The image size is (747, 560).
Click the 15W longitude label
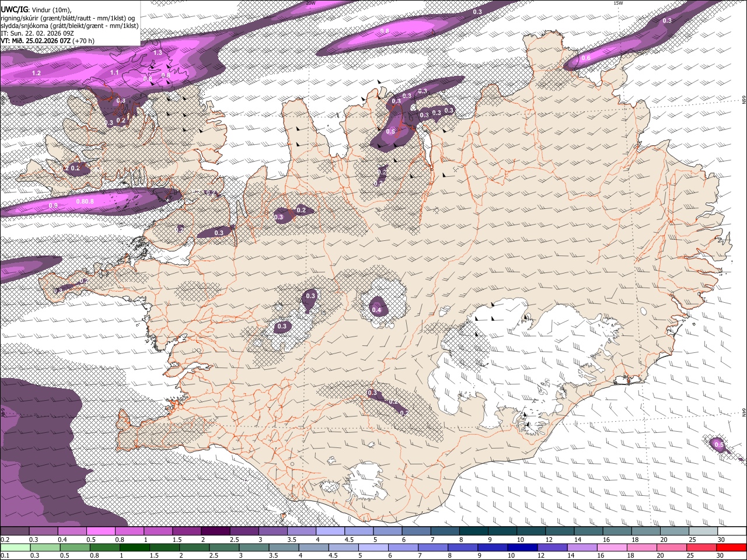pos(618,3)
